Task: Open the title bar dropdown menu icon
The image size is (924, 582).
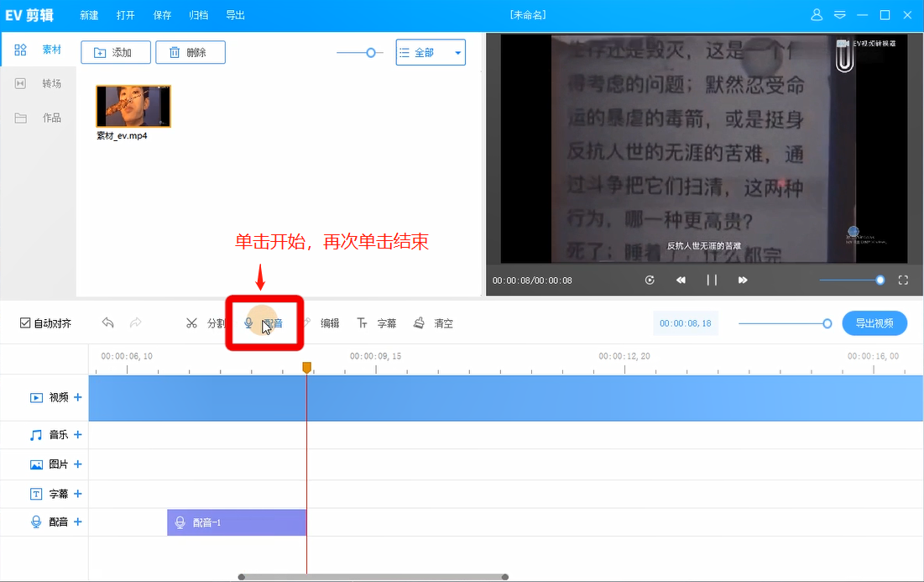Action: pos(840,15)
